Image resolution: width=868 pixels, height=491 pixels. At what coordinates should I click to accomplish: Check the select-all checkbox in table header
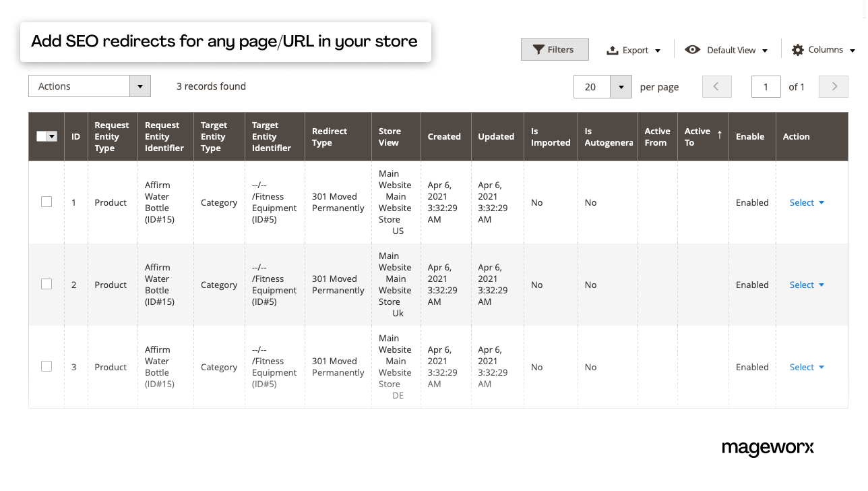click(x=42, y=136)
